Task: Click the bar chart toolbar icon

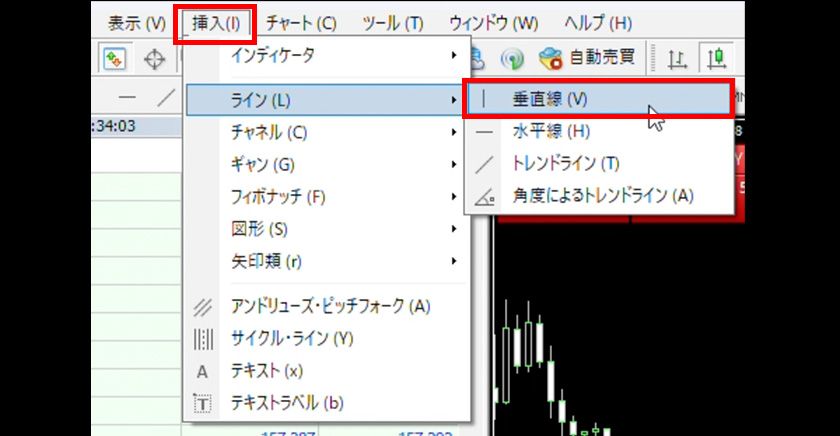Action: coord(677,58)
